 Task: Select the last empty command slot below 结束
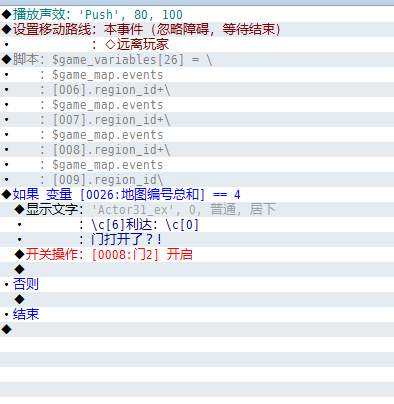(197, 329)
